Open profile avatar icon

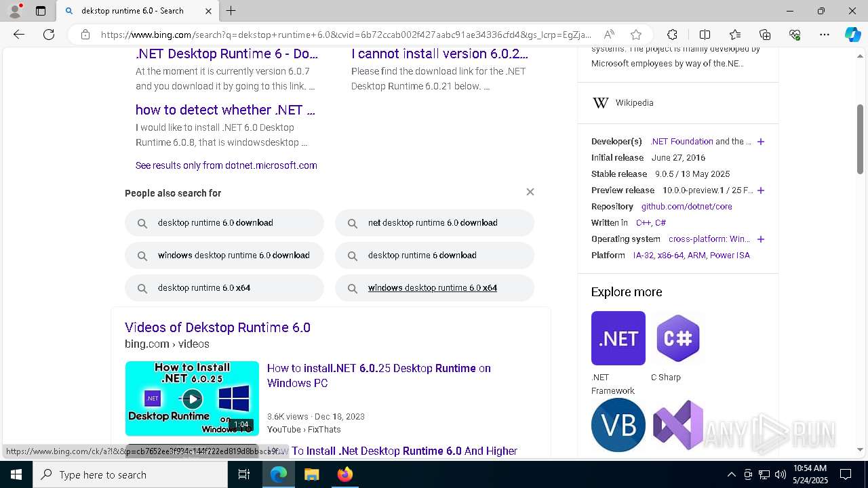tap(14, 11)
